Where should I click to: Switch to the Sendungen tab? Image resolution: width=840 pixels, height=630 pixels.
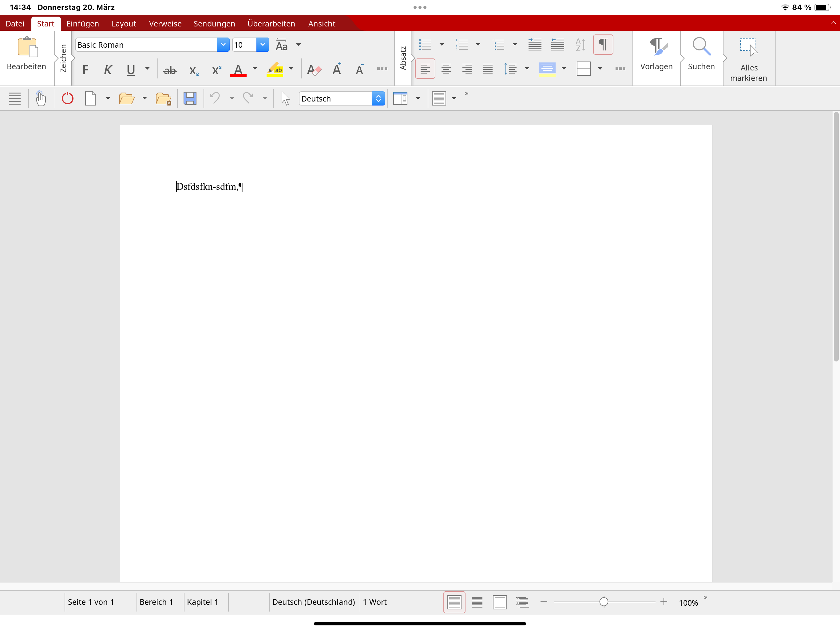click(214, 24)
